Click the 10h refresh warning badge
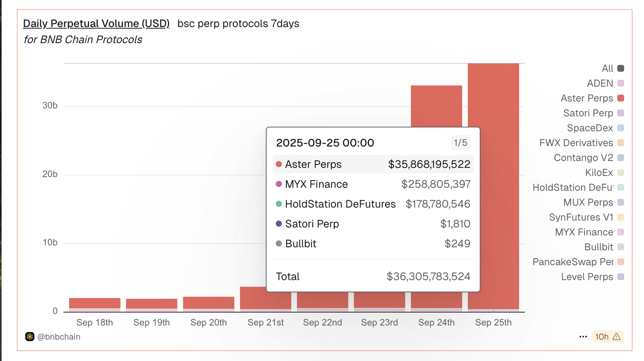Viewport: 644px width, 361px height. click(x=607, y=337)
